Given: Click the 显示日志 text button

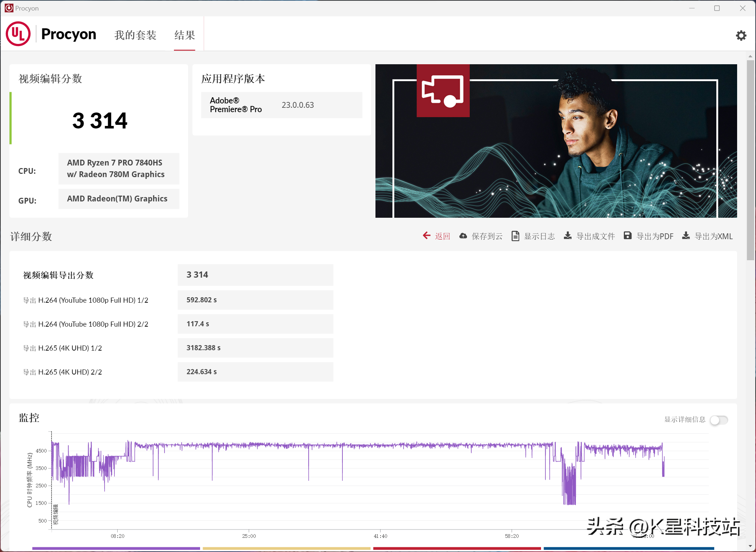Looking at the screenshot, I should (539, 236).
